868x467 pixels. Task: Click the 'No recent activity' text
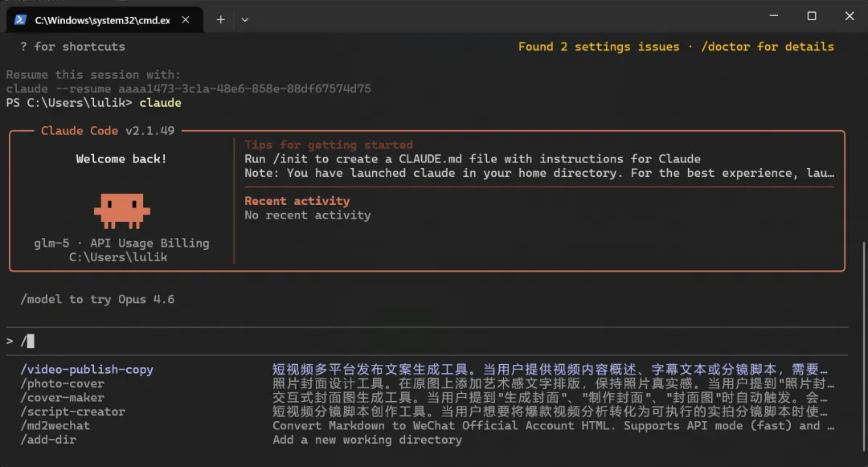(308, 215)
